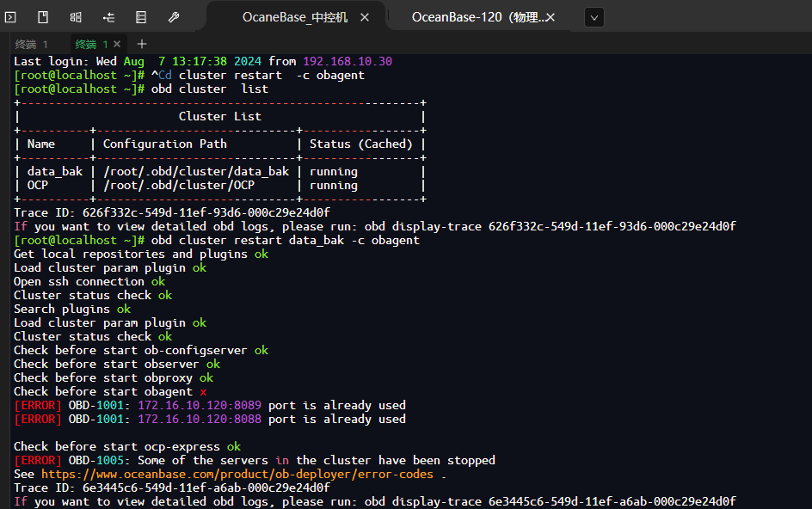Switch to the OcaneBase_中控机 session tab

pos(295,17)
